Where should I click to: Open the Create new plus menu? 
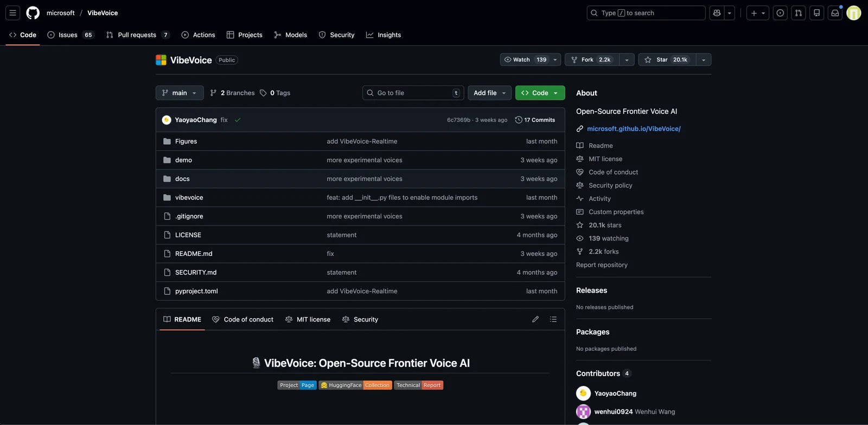click(x=758, y=13)
